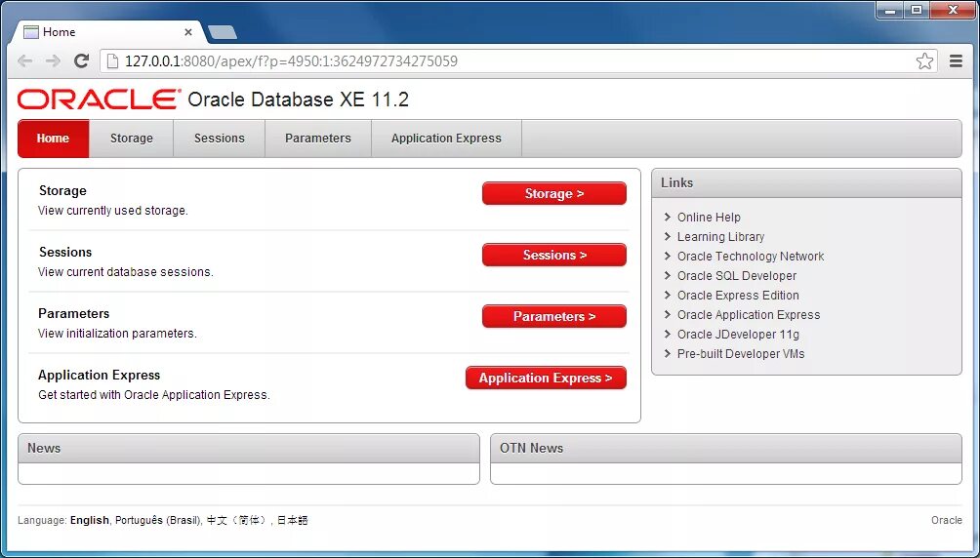Click the Storage section heading

click(62, 190)
